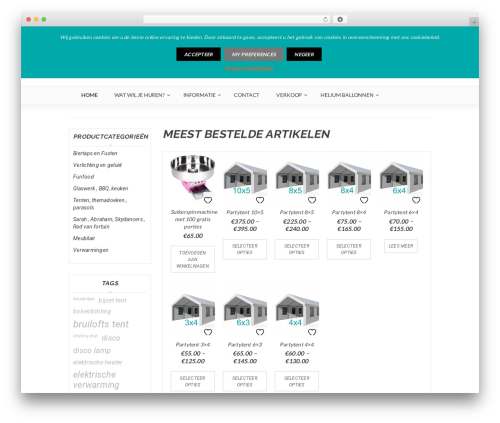The image size is (500, 423).
Task: Accept cookies with the Accepteer button
Action: 198,54
